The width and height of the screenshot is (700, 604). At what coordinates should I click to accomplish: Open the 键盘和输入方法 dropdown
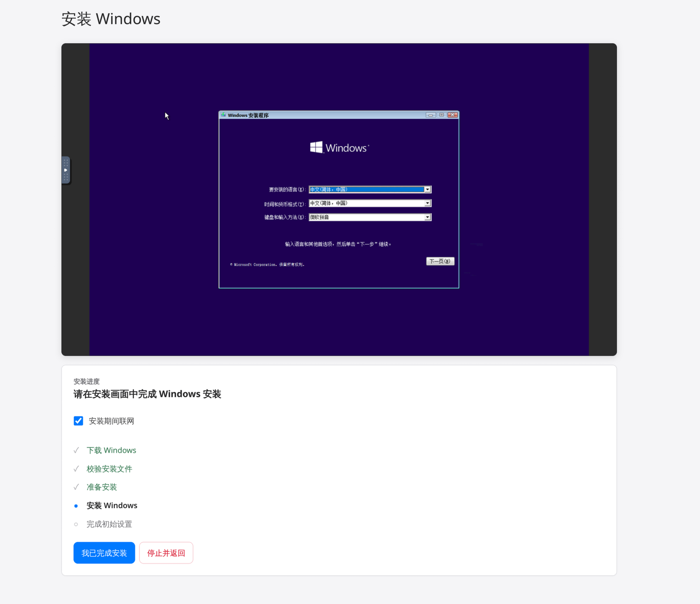coord(370,217)
